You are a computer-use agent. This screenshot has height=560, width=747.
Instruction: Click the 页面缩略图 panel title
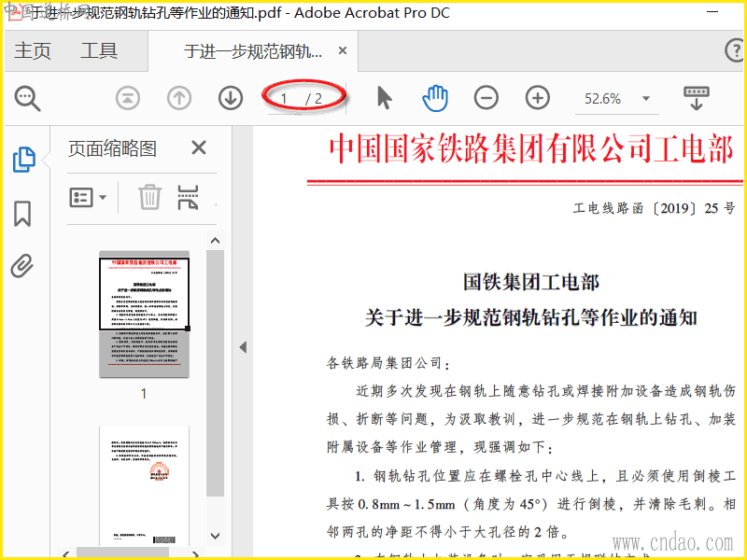112,148
